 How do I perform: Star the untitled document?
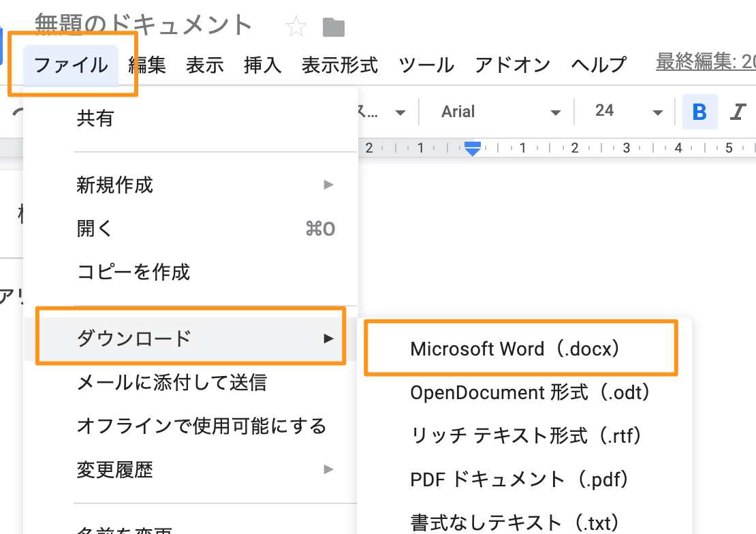click(296, 27)
